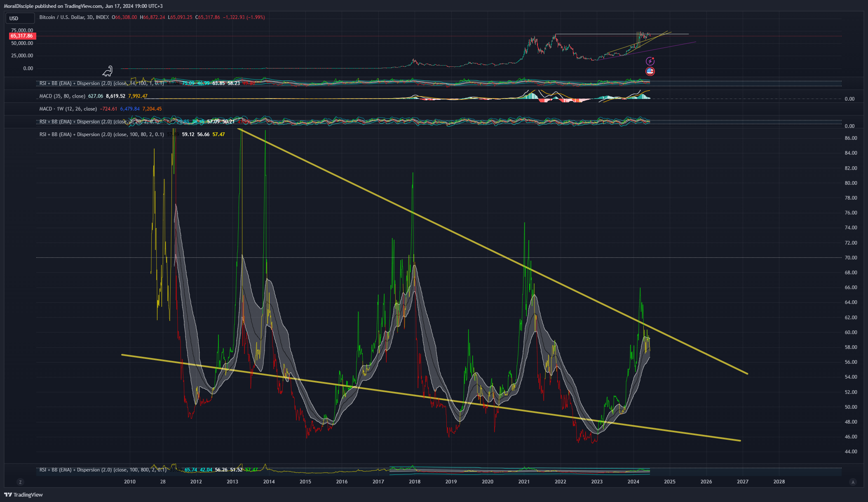868x502 pixels.
Task: Click the 70.00 RSI axis value
Action: [x=851, y=258]
